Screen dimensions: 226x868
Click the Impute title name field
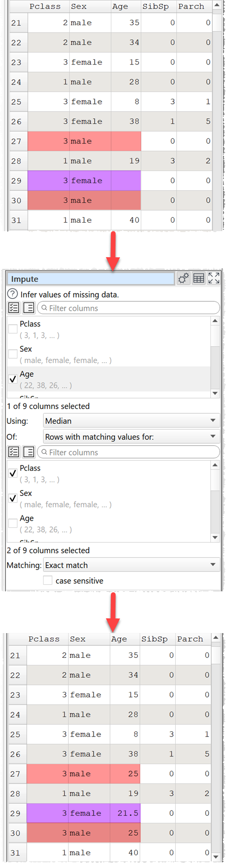[x=91, y=279]
